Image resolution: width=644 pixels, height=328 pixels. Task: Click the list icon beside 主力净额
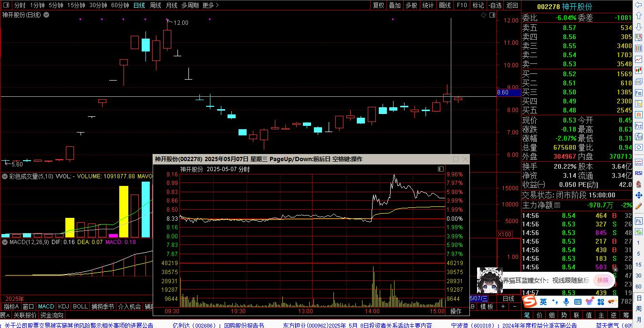(x=557, y=205)
